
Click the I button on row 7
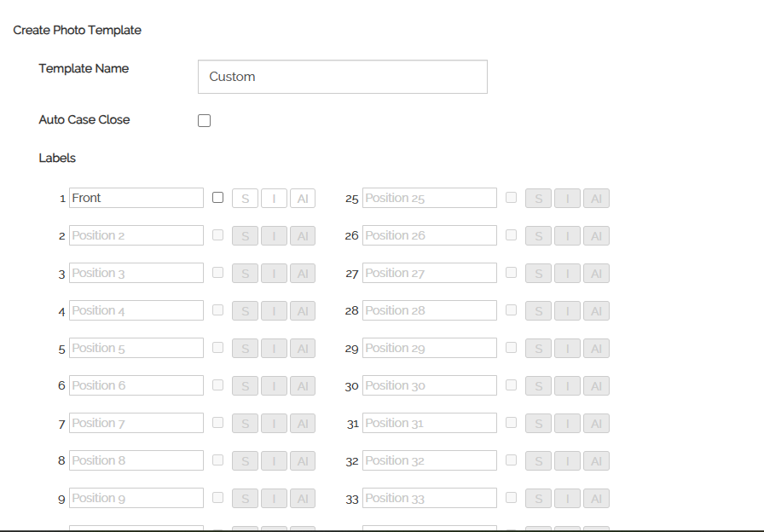274,424
